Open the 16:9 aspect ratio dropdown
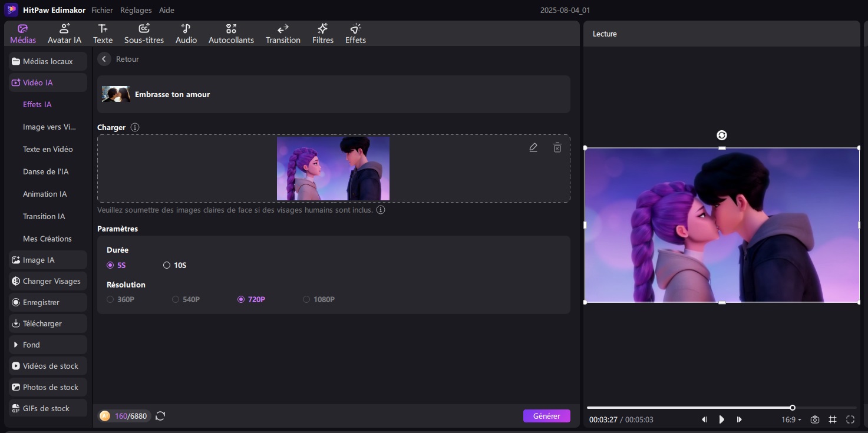 click(x=791, y=419)
